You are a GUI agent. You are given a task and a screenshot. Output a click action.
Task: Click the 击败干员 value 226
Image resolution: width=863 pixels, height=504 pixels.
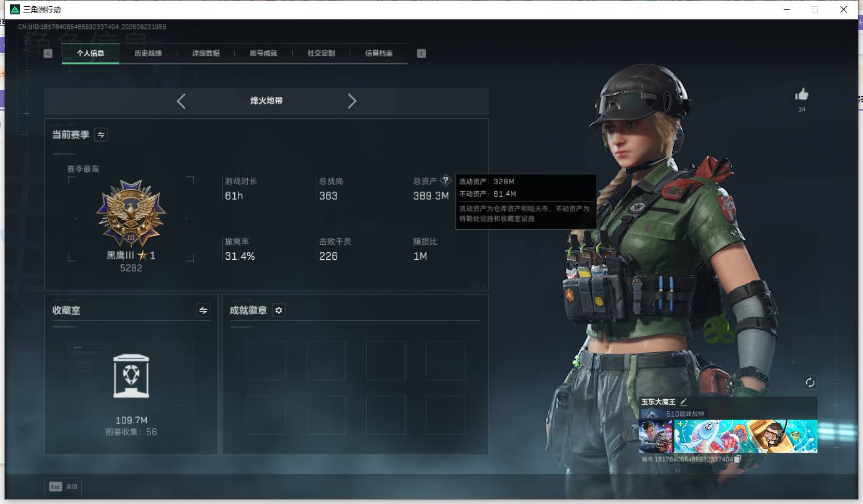(328, 256)
